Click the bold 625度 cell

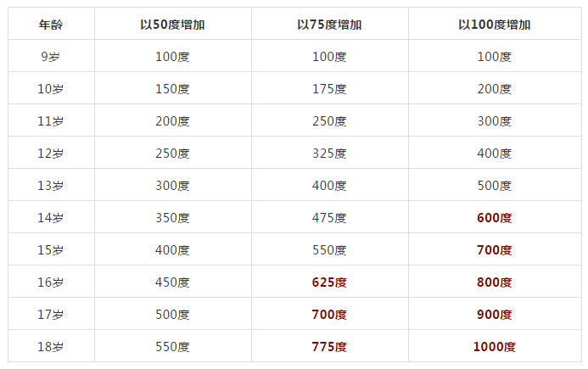[329, 282]
